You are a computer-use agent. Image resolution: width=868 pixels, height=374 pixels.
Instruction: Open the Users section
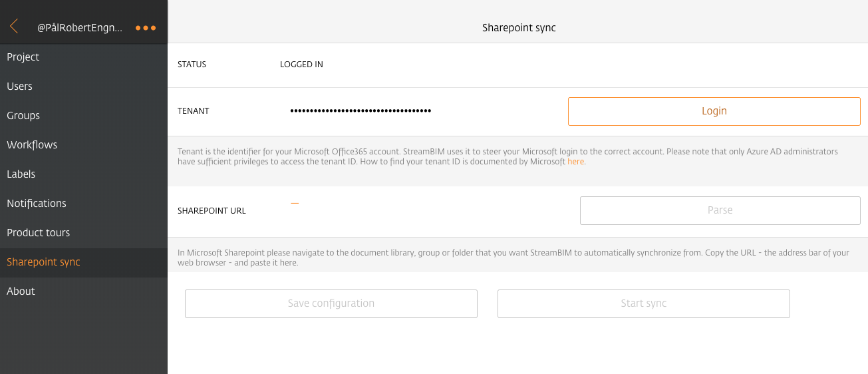pyautogui.click(x=84, y=87)
